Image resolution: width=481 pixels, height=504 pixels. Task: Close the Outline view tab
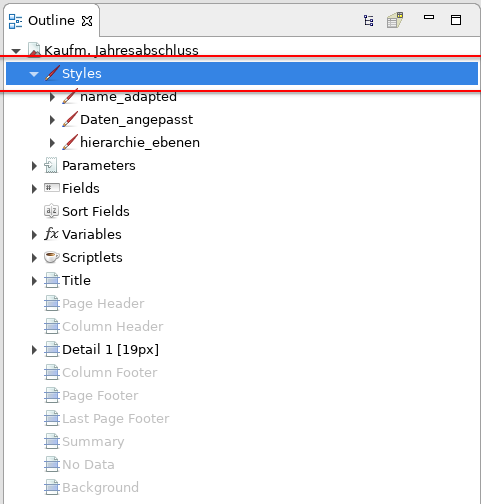coord(87,21)
